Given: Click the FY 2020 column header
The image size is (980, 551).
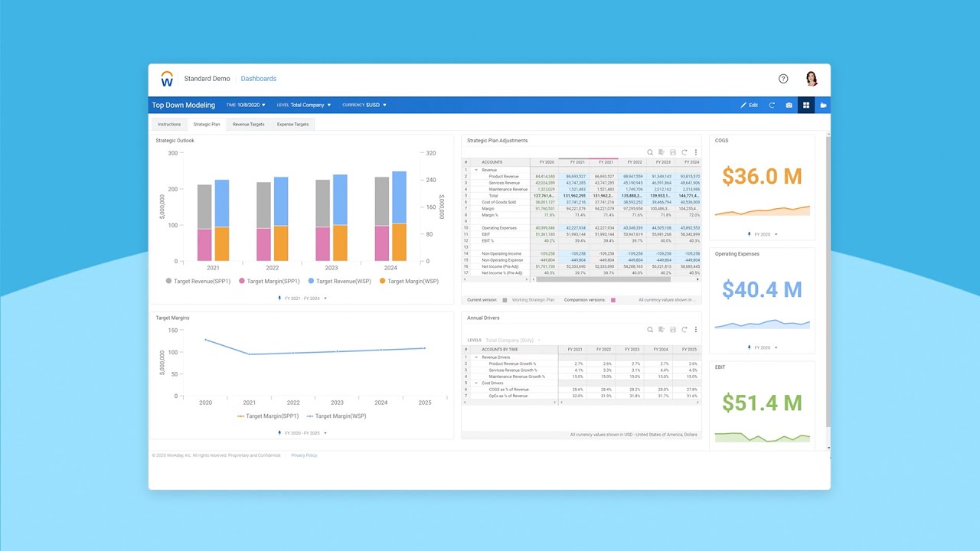Looking at the screenshot, I should 544,162.
